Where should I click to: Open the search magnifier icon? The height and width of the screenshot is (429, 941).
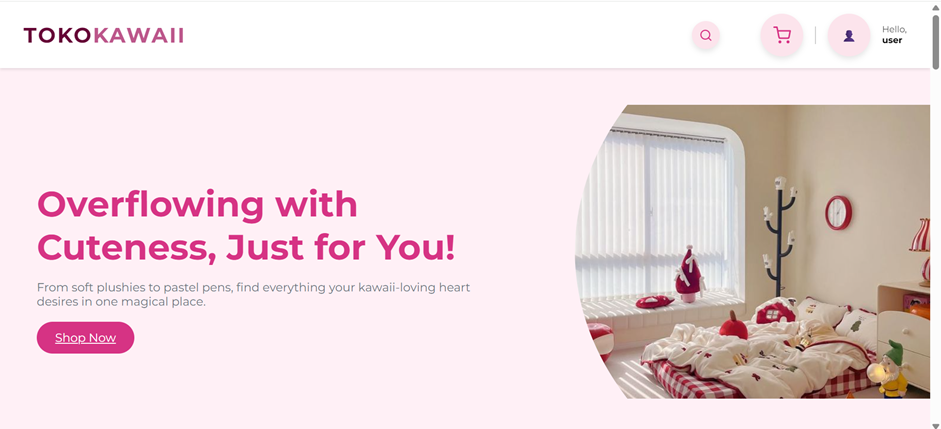click(706, 35)
